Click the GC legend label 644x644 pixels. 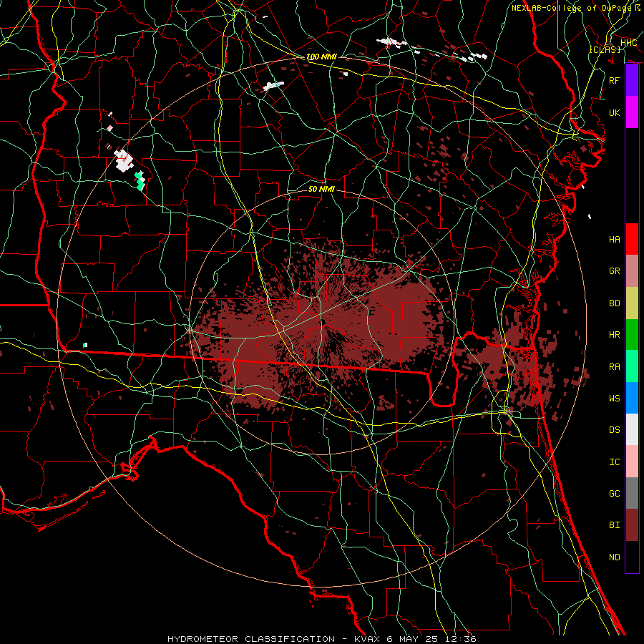coord(614,494)
